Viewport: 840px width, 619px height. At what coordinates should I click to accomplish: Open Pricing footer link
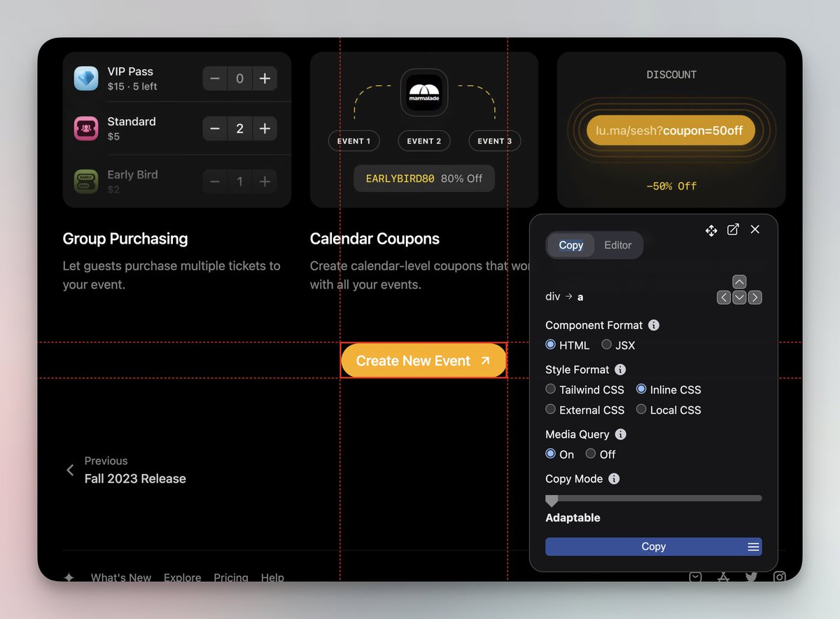(x=231, y=578)
